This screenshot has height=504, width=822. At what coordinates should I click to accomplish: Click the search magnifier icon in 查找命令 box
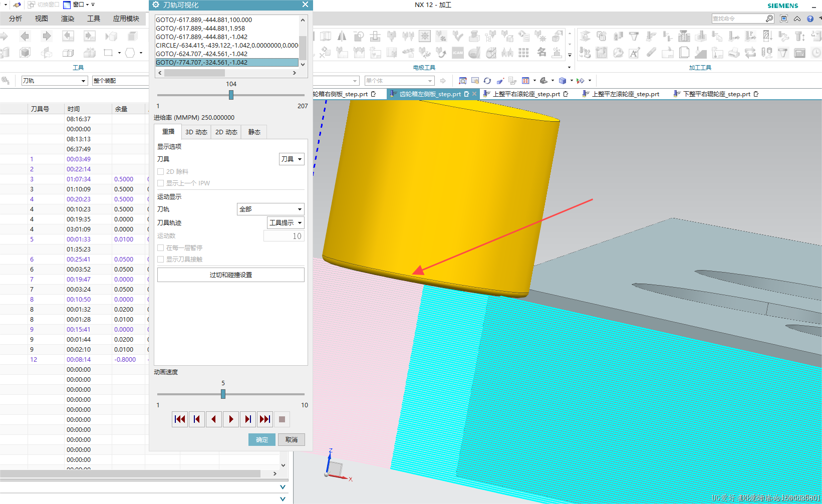[x=769, y=19]
